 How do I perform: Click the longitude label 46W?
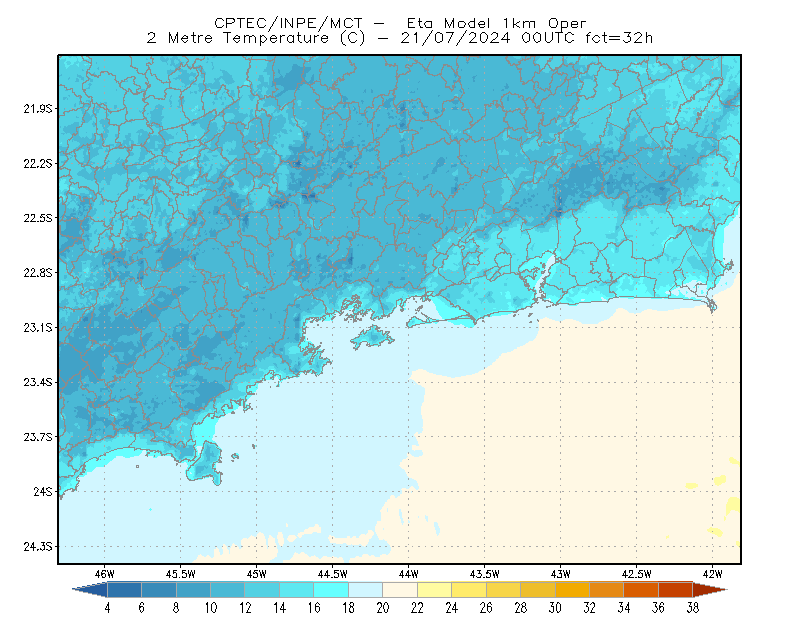click(105, 574)
